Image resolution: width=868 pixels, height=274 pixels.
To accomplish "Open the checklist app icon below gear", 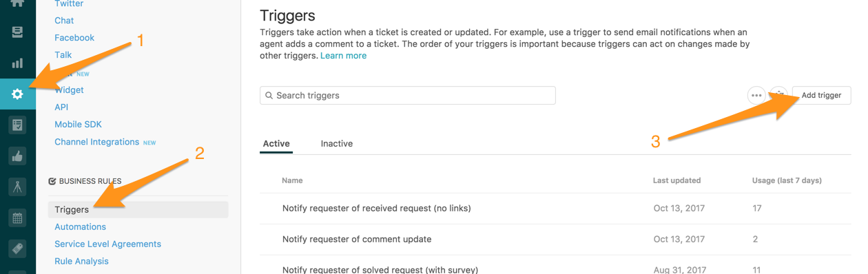I will tap(18, 125).
